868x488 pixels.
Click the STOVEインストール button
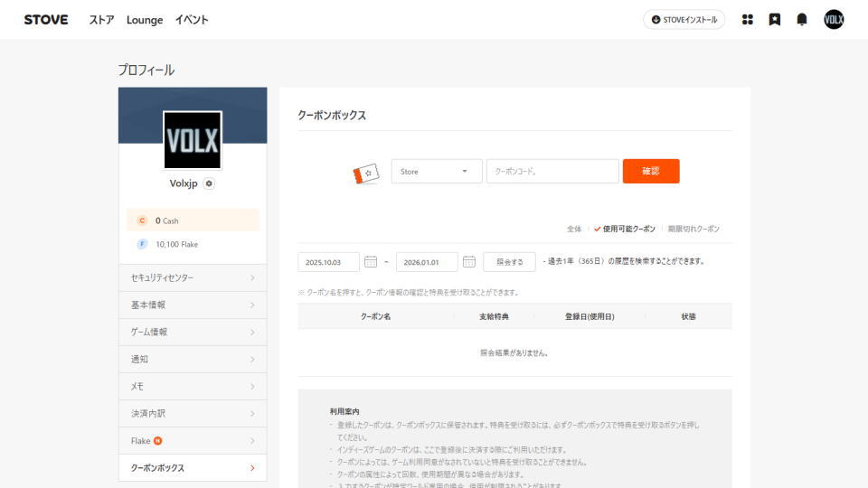point(684,20)
